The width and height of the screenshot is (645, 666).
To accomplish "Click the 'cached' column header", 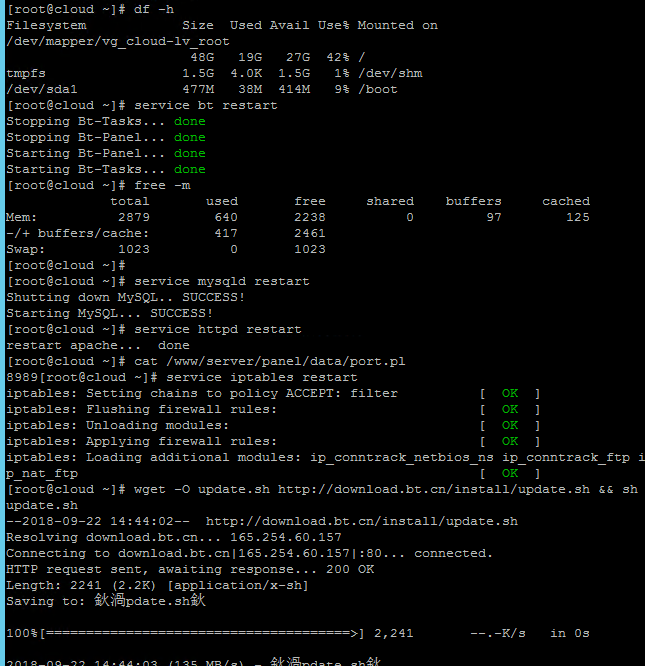I will point(565,201).
